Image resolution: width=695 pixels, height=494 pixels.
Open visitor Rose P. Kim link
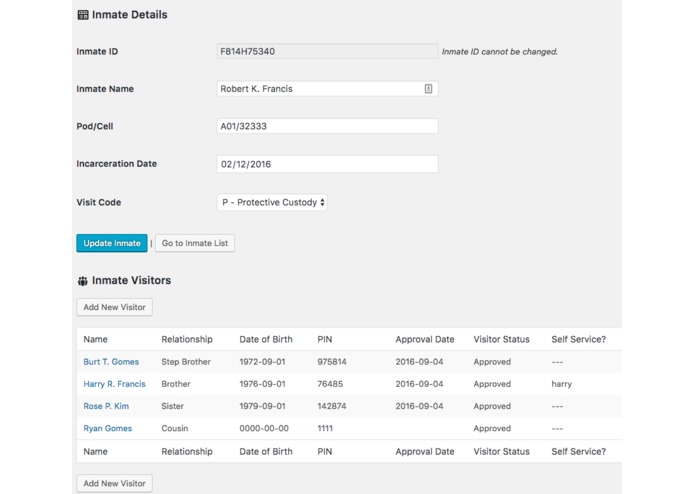106,406
